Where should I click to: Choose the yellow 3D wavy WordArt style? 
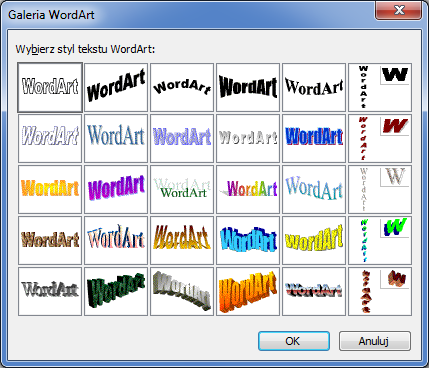[314, 240]
